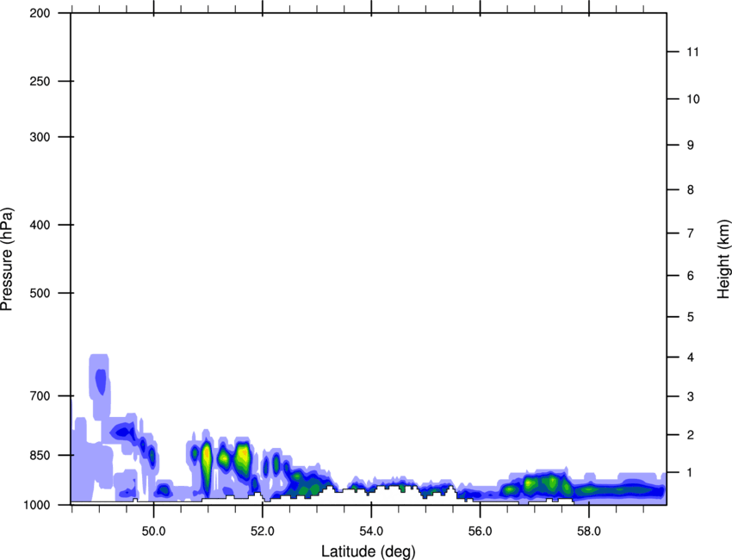Select the 500 pressure tick label
Viewport: 732px width, 560px height.
click(x=40, y=293)
